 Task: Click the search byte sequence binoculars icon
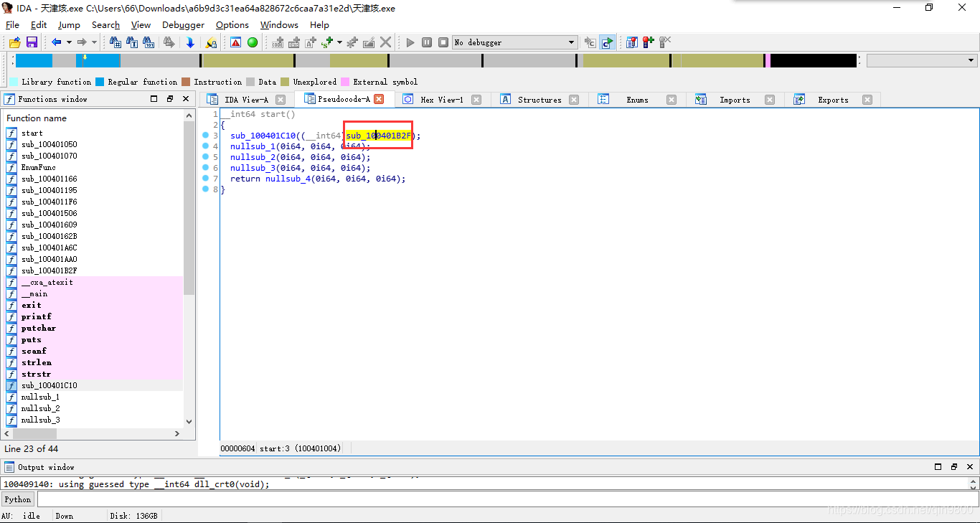pyautogui.click(x=149, y=42)
